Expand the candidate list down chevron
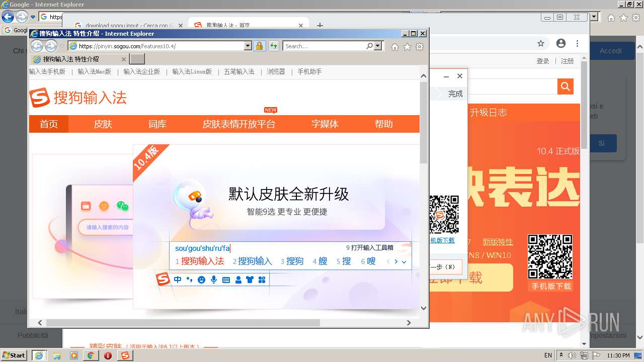 pos(404,262)
